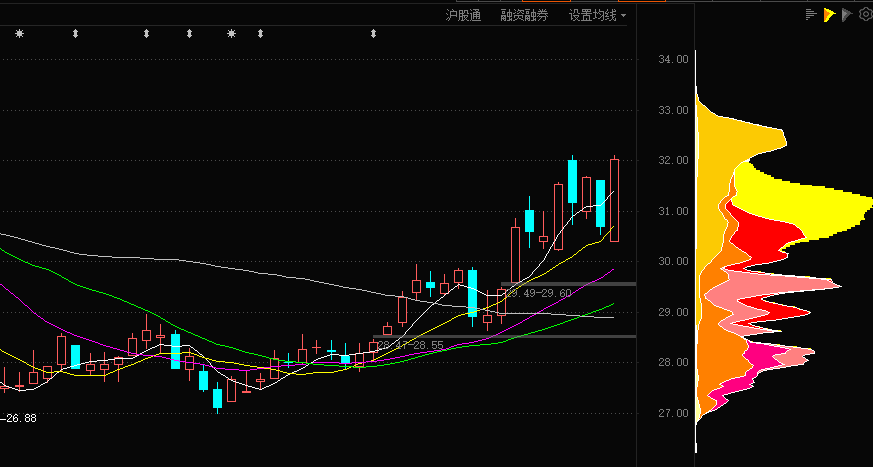This screenshot has height=467, width=873.
Task: Click the first double-arrow marker after leftmost star
Action: click(76, 34)
